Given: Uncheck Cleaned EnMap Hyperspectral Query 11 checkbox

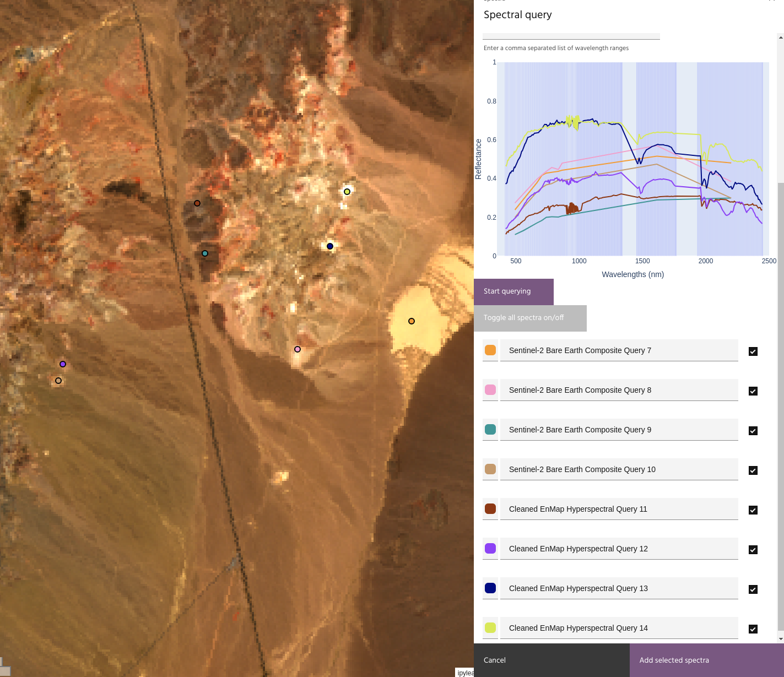Looking at the screenshot, I should (753, 510).
